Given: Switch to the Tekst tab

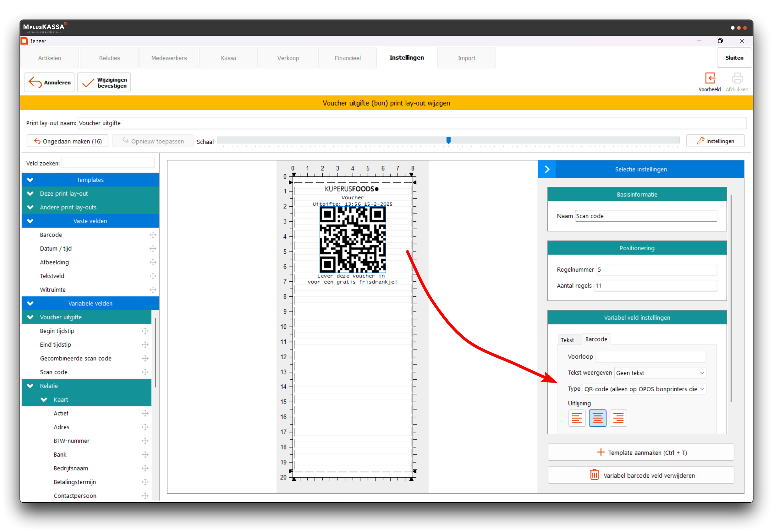Looking at the screenshot, I should (x=567, y=340).
